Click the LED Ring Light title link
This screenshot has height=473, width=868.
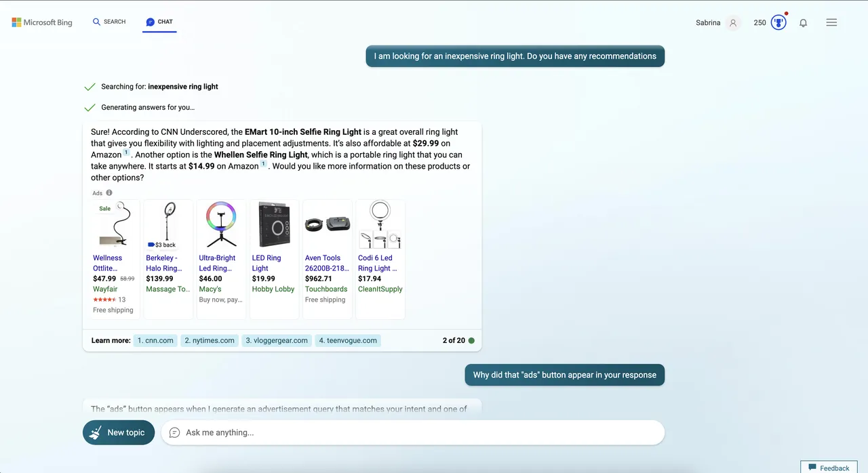coord(267,263)
